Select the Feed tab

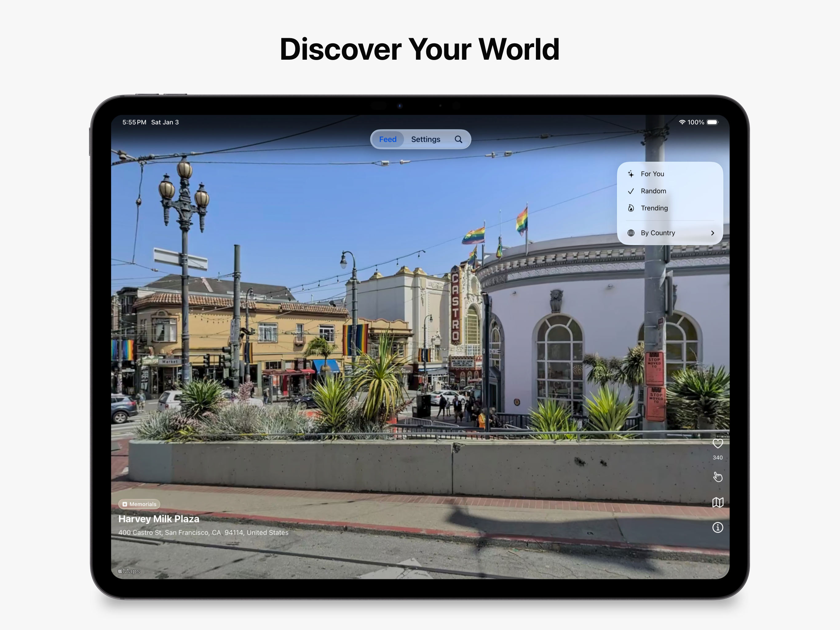(387, 139)
